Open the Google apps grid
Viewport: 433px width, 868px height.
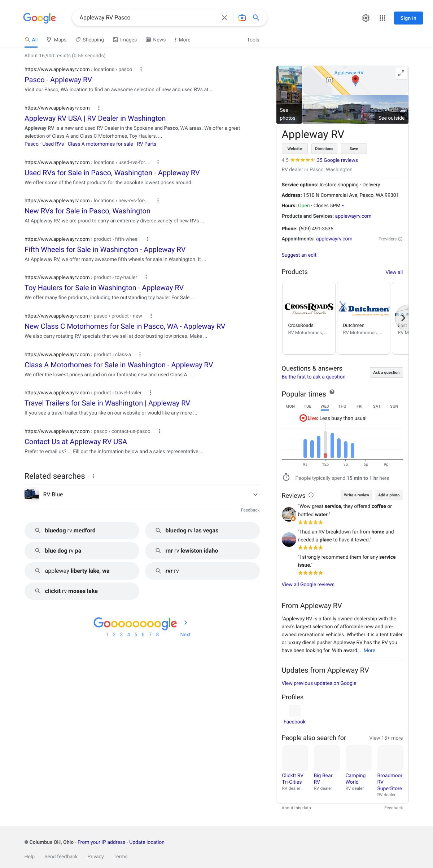(x=382, y=18)
